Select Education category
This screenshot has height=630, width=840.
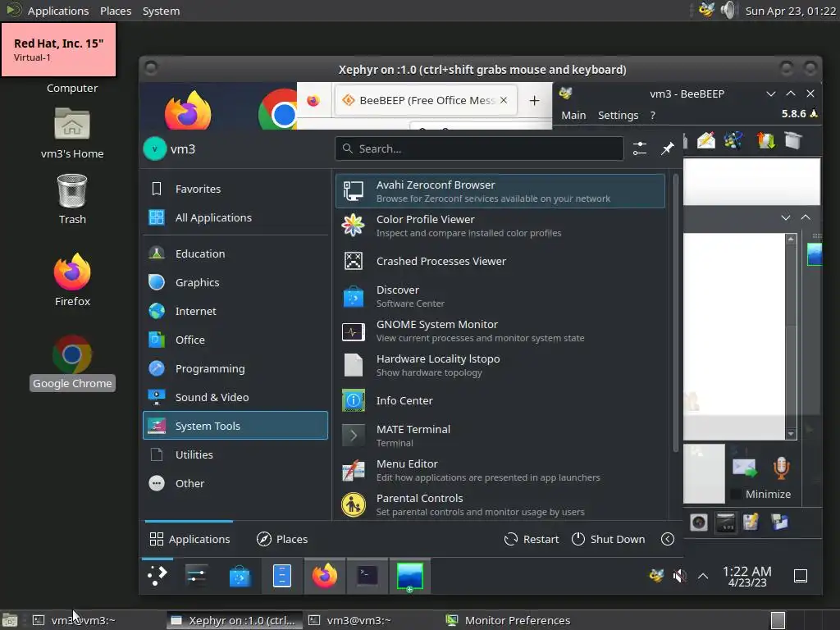coord(235,253)
